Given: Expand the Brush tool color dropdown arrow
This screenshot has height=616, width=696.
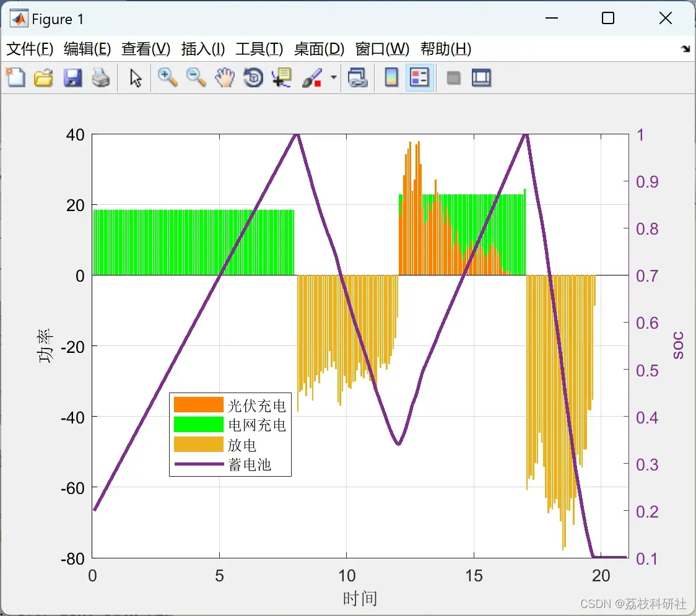Looking at the screenshot, I should coord(334,77).
